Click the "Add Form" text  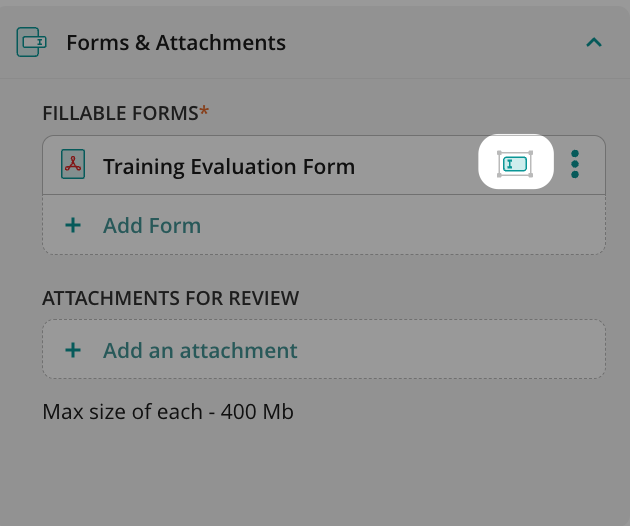152,225
